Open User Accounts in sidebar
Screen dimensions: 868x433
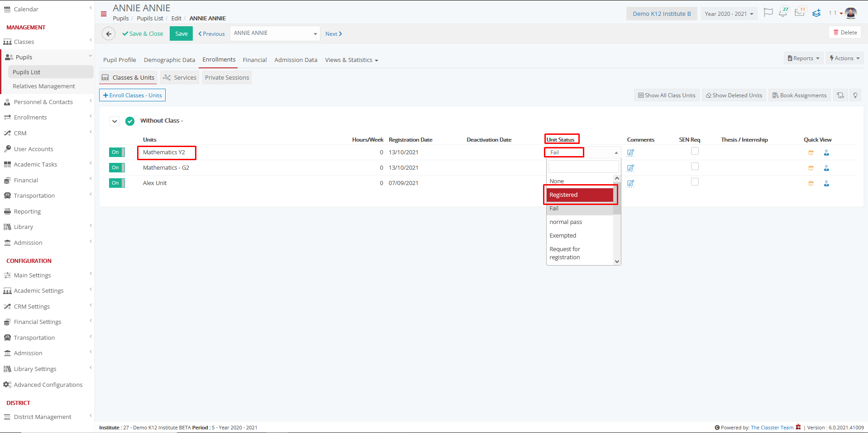[33, 149]
